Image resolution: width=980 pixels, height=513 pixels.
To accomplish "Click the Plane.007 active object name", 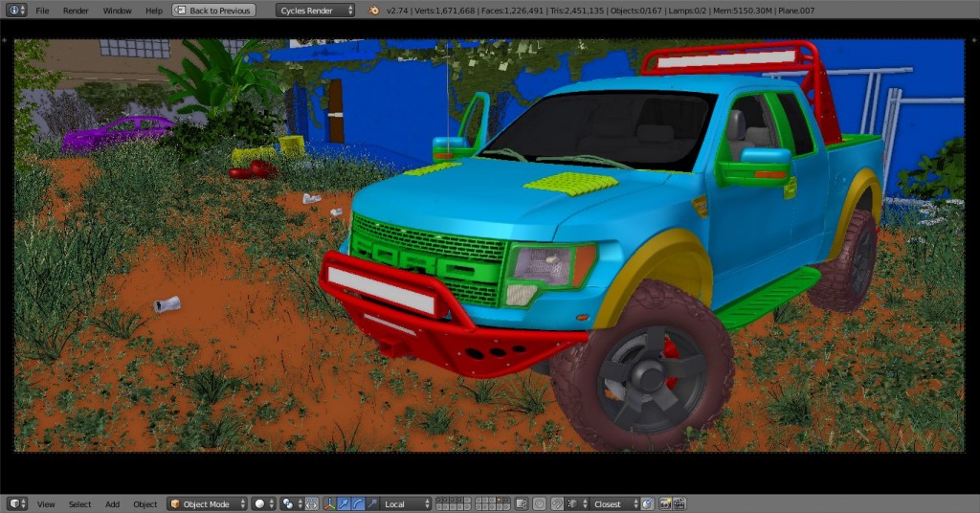I will pos(796,11).
